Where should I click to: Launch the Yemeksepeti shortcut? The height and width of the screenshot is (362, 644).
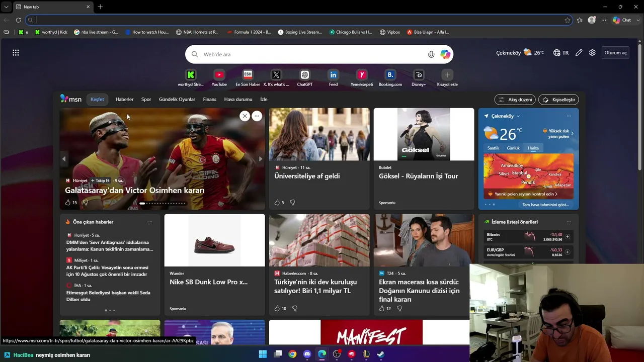(x=362, y=78)
